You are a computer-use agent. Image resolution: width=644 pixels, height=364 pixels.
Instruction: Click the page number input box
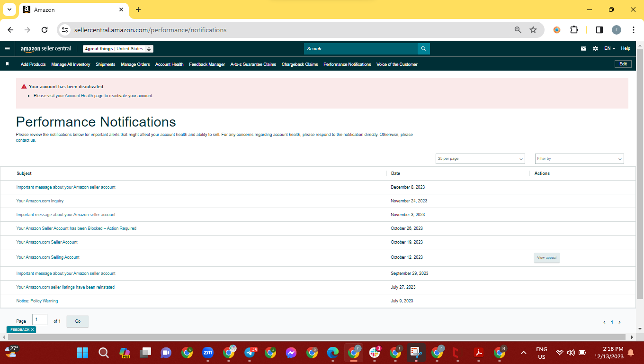click(x=40, y=319)
